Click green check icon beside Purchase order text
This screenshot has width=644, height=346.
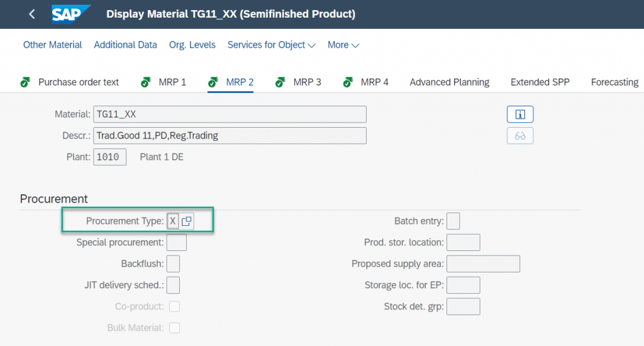(25, 82)
